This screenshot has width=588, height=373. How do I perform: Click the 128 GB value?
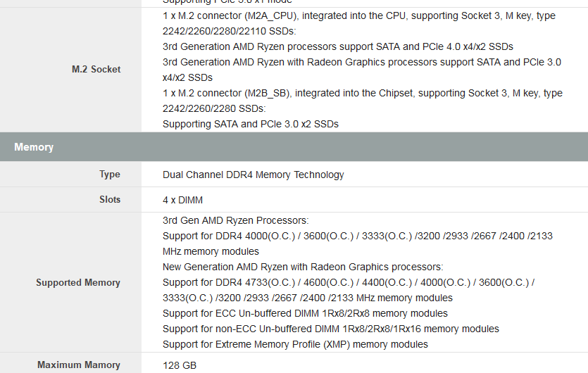point(180,365)
